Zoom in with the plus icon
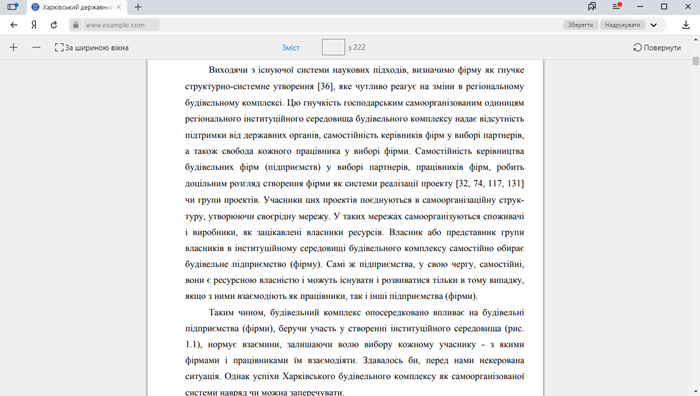 (x=13, y=47)
